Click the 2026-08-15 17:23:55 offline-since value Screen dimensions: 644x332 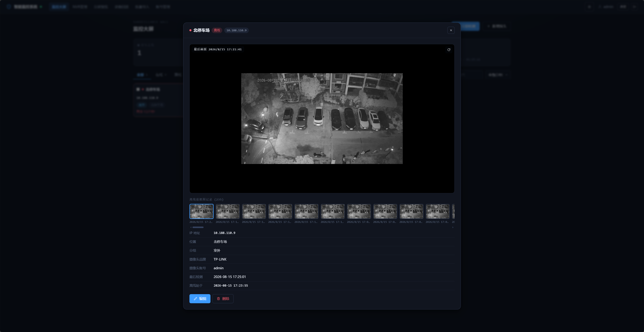230,286
